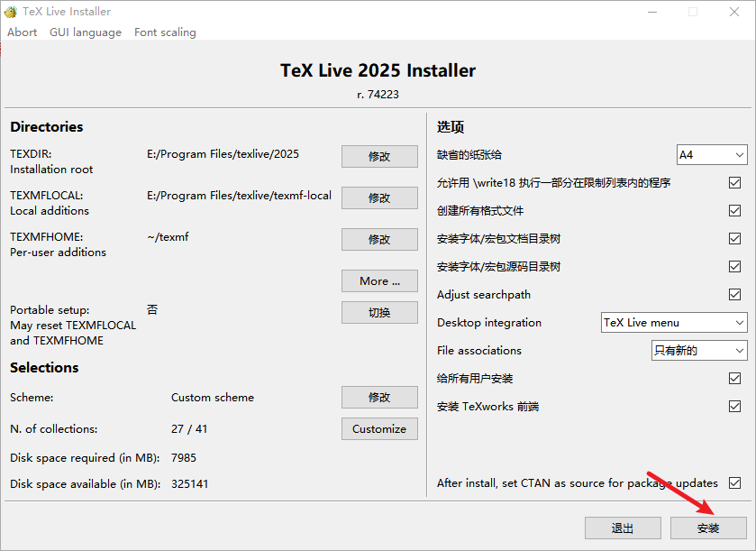Toggle 安装字体/宏包文档目录树 checkbox
756x551 pixels.
tap(734, 239)
